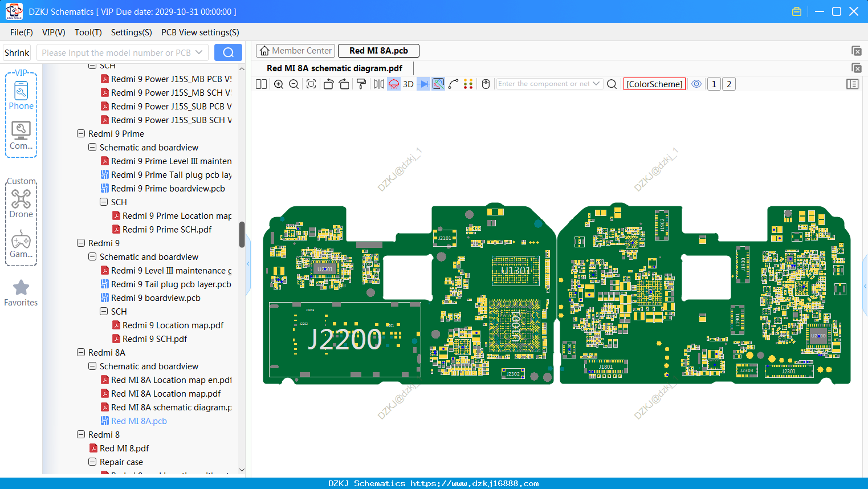Switch to board layer 1
Screen dimensions: 868x489
[x=714, y=84]
